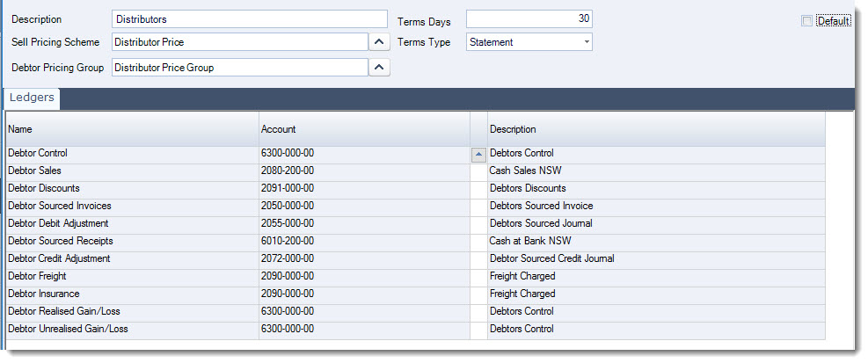Screen dimensions: 868x363
Task: Select the Debtor Debit Adjustment row name
Action: point(58,223)
